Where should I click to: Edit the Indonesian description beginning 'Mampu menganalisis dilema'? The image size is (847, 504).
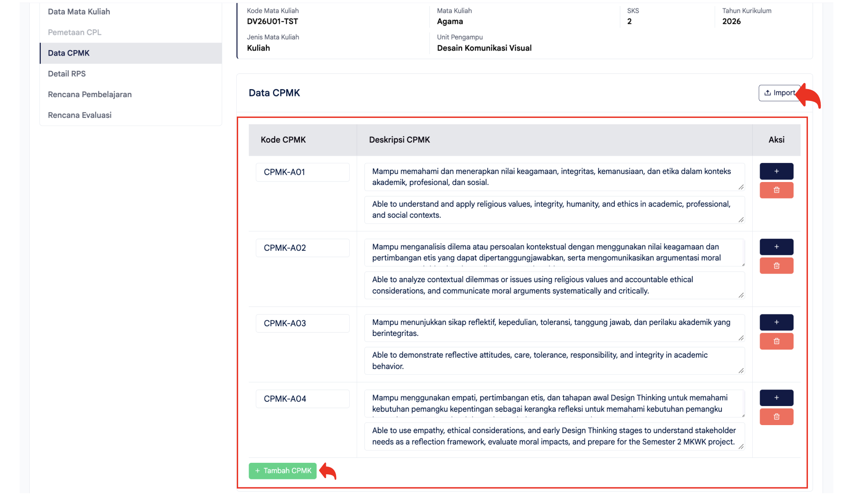555,252
